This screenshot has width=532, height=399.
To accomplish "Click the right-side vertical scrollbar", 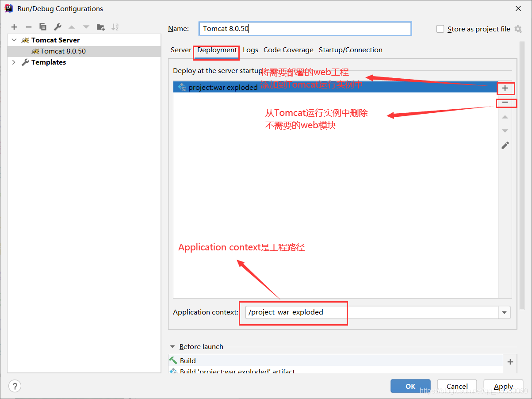I will pos(522,175).
